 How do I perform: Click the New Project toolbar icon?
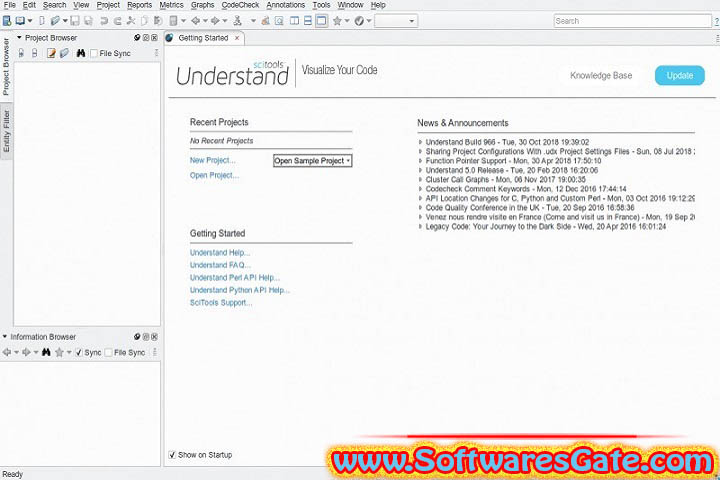tap(7, 21)
